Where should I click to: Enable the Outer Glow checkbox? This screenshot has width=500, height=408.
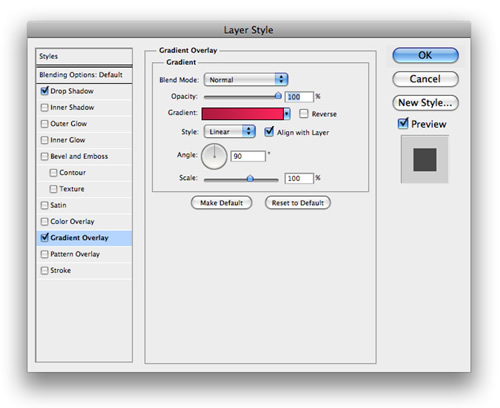[44, 124]
